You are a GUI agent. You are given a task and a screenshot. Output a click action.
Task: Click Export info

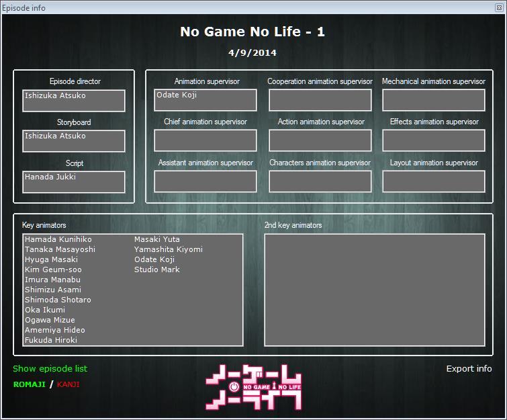(469, 368)
